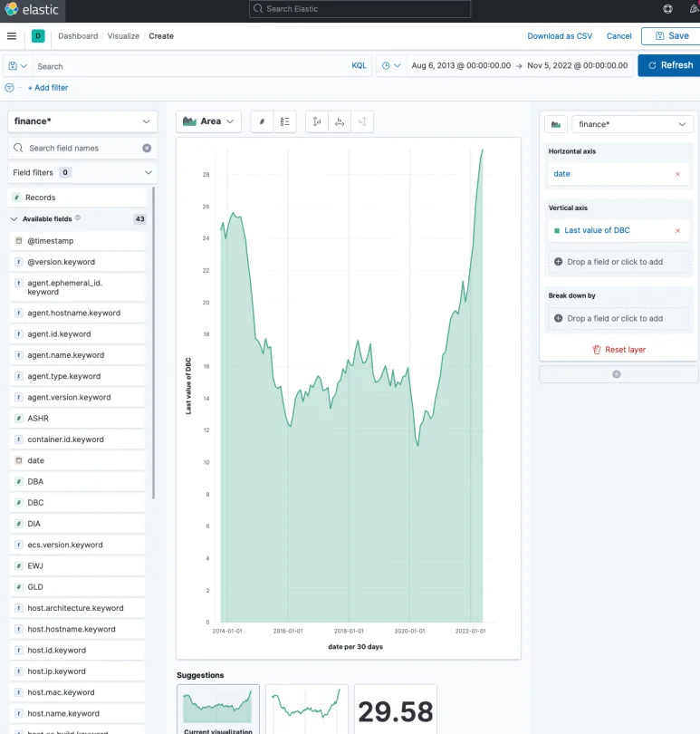
Task: Open the finance* index pattern dropdown in sidebar
Action: (82, 121)
